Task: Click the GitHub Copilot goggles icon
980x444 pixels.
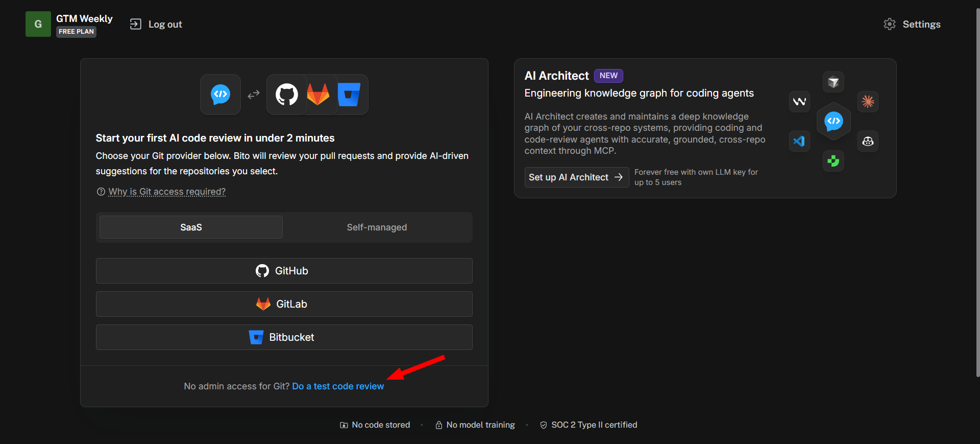Action: 868,142
